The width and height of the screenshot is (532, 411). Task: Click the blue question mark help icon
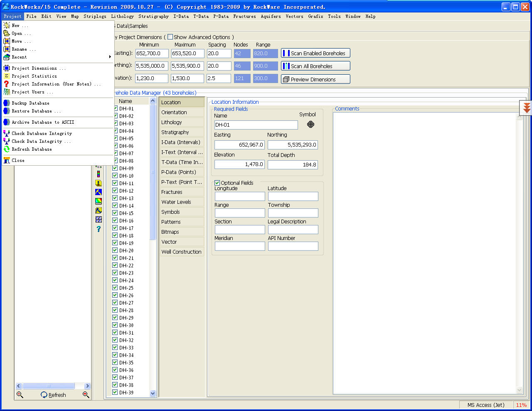pyautogui.click(x=99, y=229)
